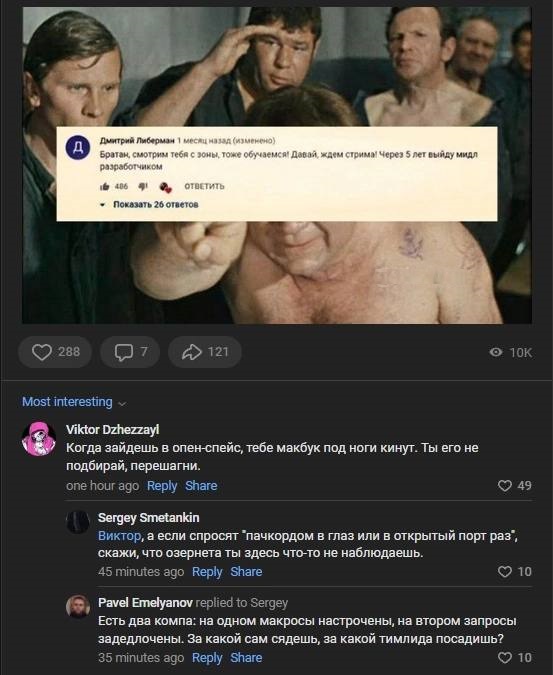Share Viktor Dzhezzayl's comment

click(201, 486)
